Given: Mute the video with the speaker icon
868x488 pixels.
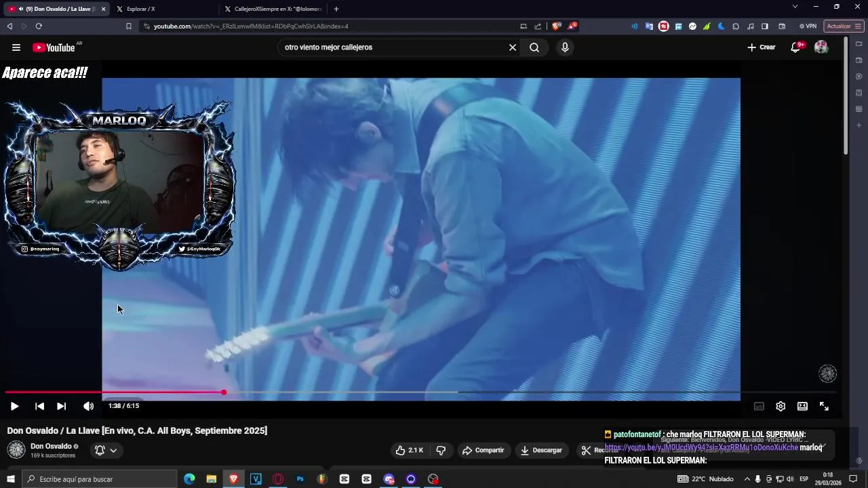Looking at the screenshot, I should coord(88,406).
